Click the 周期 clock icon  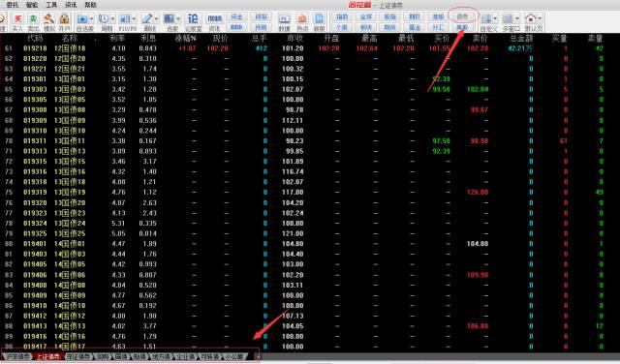click(104, 19)
